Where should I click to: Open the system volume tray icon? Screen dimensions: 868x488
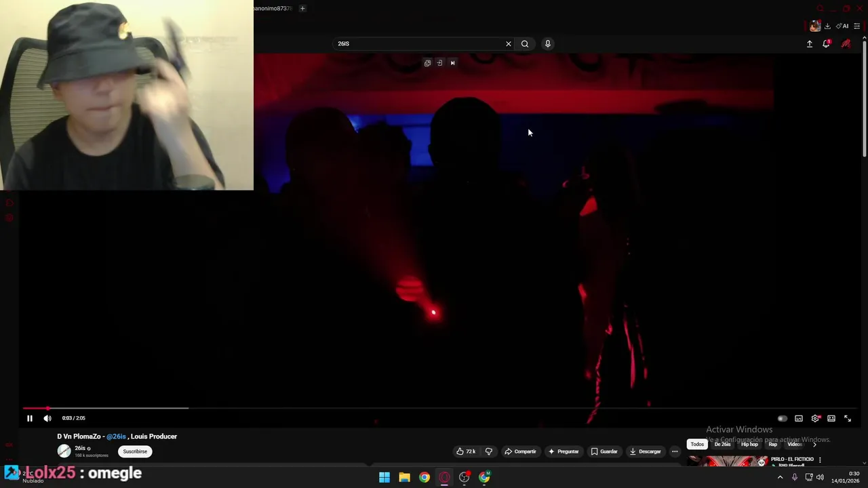pos(820,477)
